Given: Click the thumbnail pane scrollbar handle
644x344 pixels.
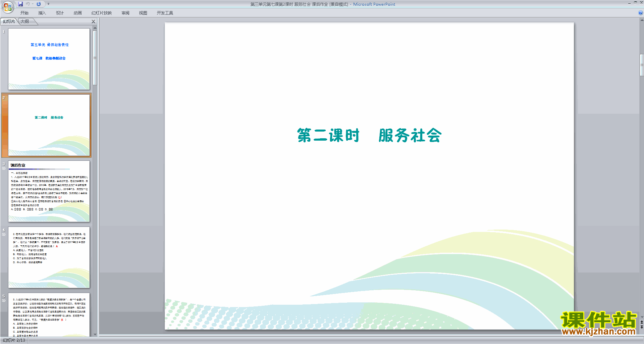Looking at the screenshot, I should [x=95, y=58].
